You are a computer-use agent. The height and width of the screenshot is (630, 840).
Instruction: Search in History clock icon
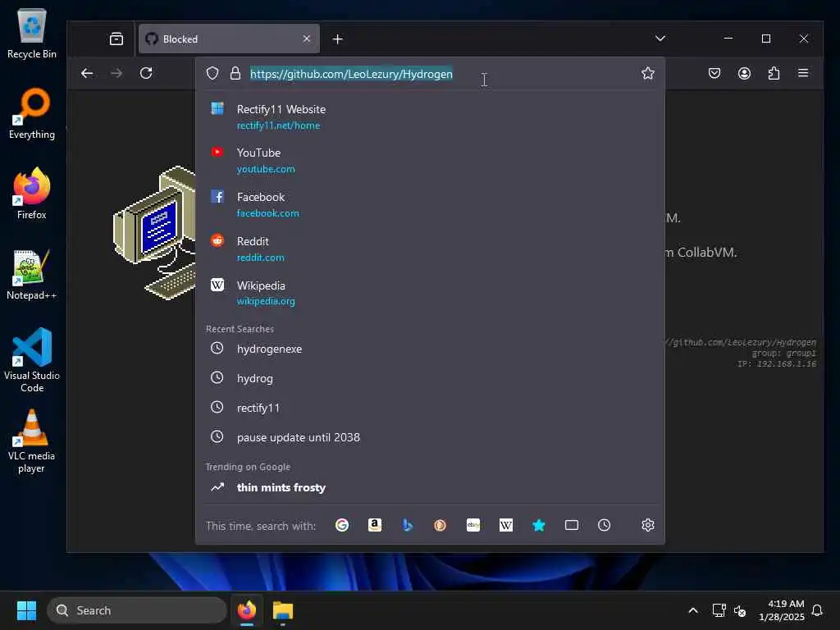605,525
